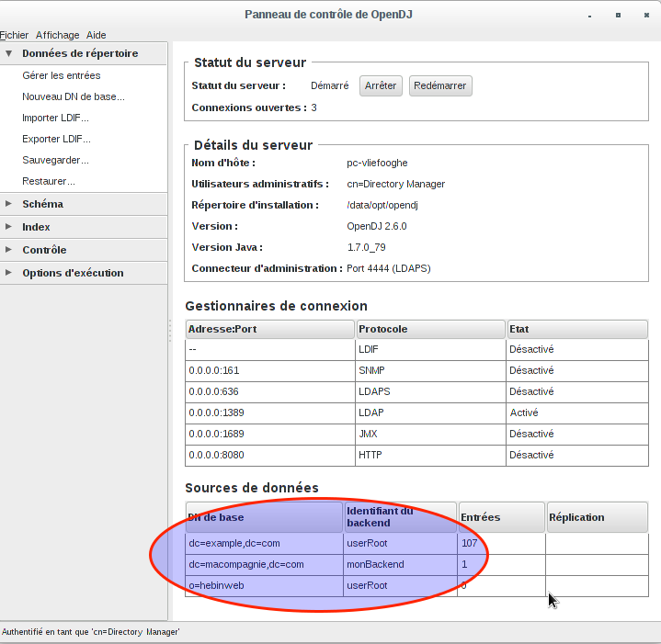Click the Redémarrer button

click(440, 86)
